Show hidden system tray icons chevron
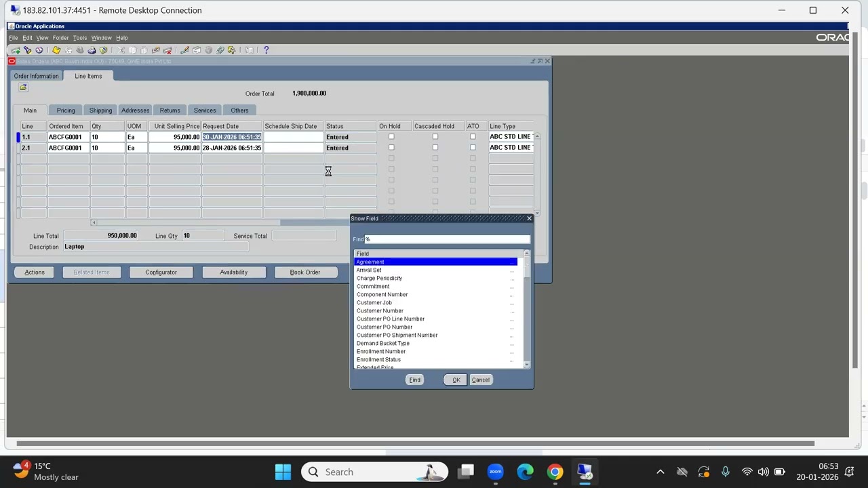 [660, 472]
